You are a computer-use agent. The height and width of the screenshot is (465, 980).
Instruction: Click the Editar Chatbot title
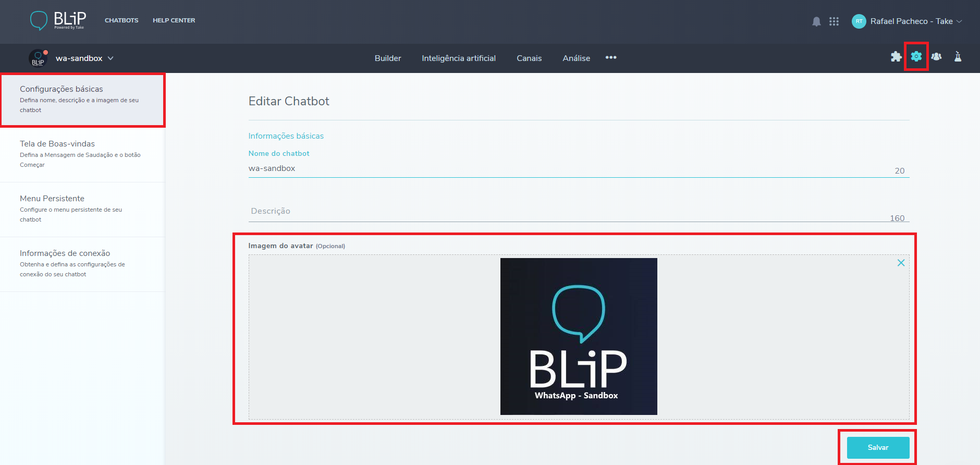pyautogui.click(x=289, y=101)
